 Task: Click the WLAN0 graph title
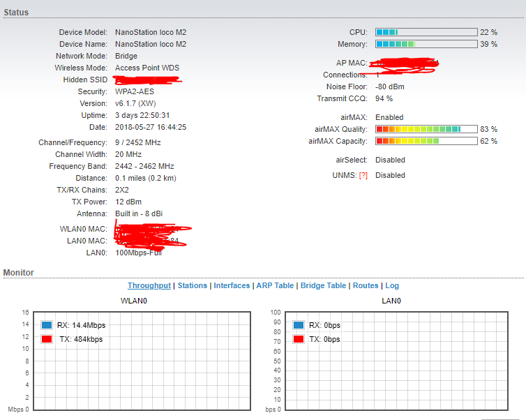pyautogui.click(x=134, y=301)
